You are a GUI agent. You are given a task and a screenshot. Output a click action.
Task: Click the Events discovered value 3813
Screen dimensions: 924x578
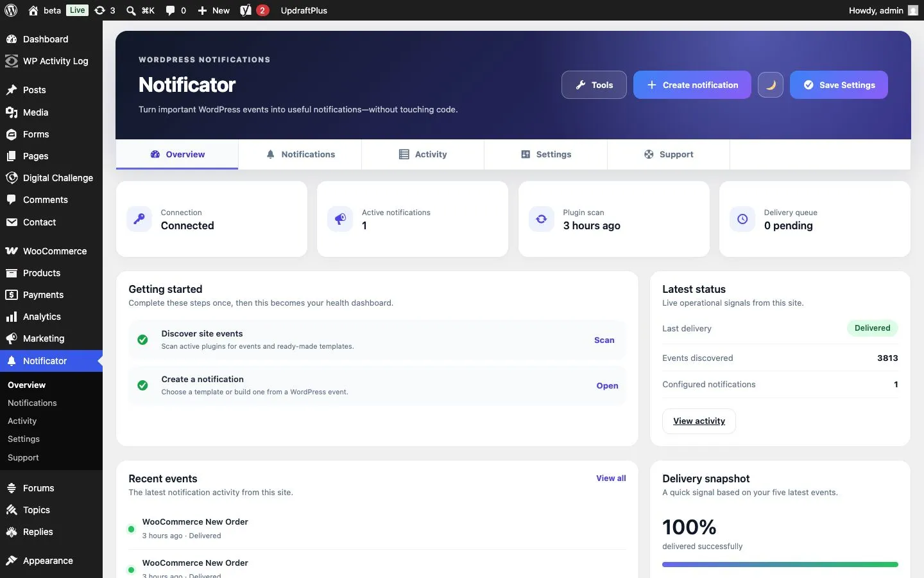[x=887, y=358]
